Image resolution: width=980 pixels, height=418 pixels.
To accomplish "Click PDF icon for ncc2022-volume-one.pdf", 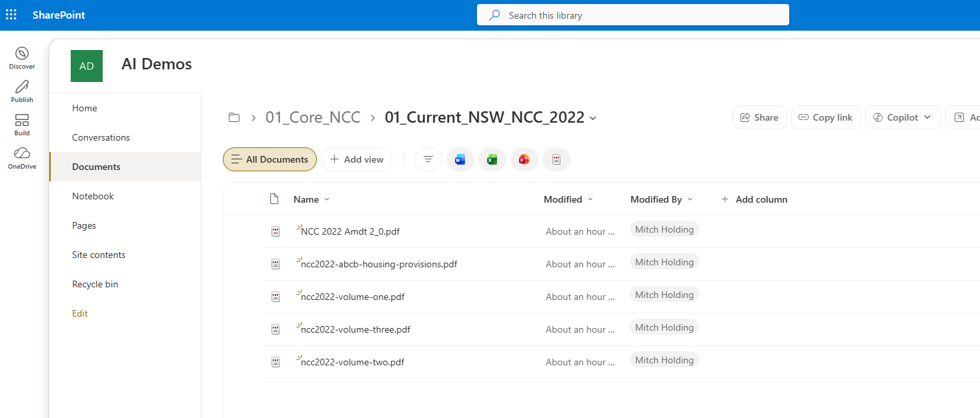I will [x=276, y=297].
